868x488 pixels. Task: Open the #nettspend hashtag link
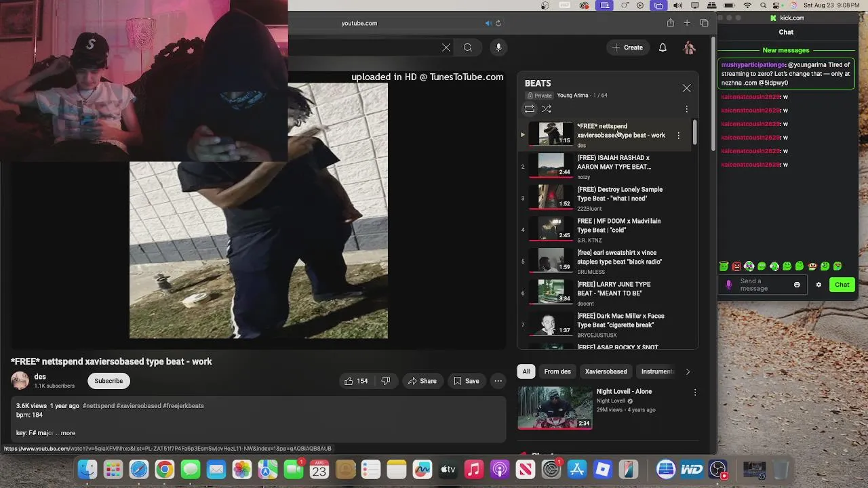(98, 405)
